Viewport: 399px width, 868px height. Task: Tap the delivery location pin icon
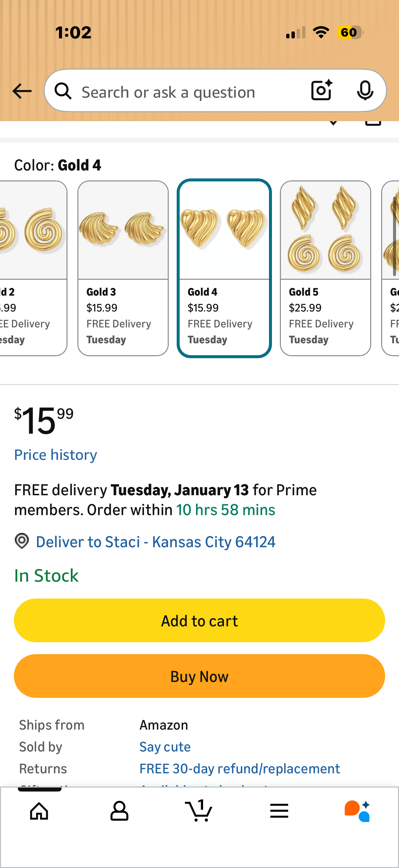click(x=22, y=541)
